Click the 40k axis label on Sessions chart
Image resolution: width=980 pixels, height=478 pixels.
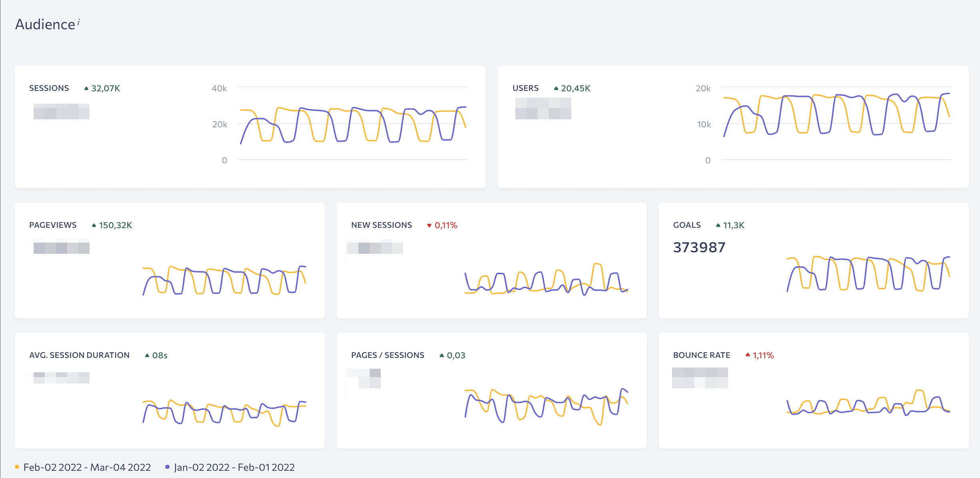pyautogui.click(x=219, y=88)
